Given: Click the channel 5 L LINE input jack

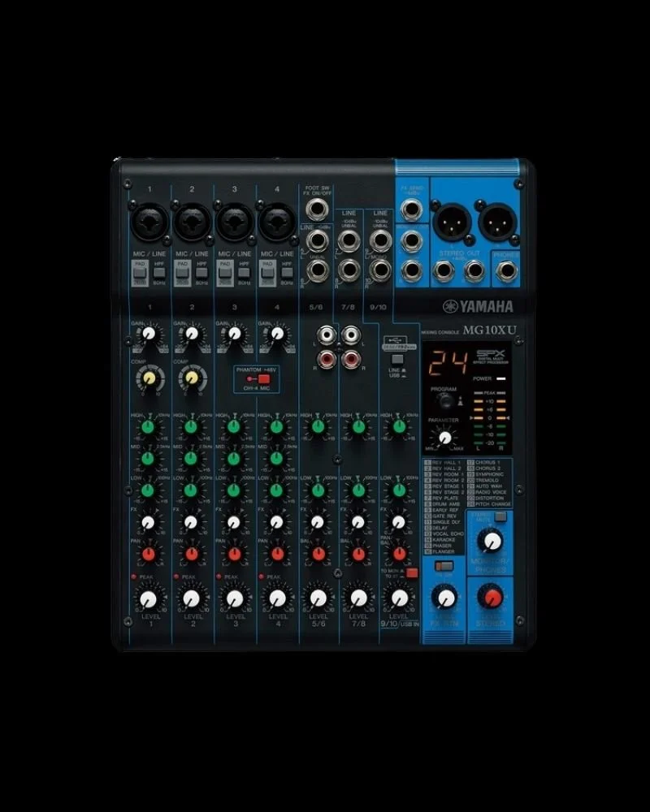Looking at the screenshot, I should (x=317, y=241).
